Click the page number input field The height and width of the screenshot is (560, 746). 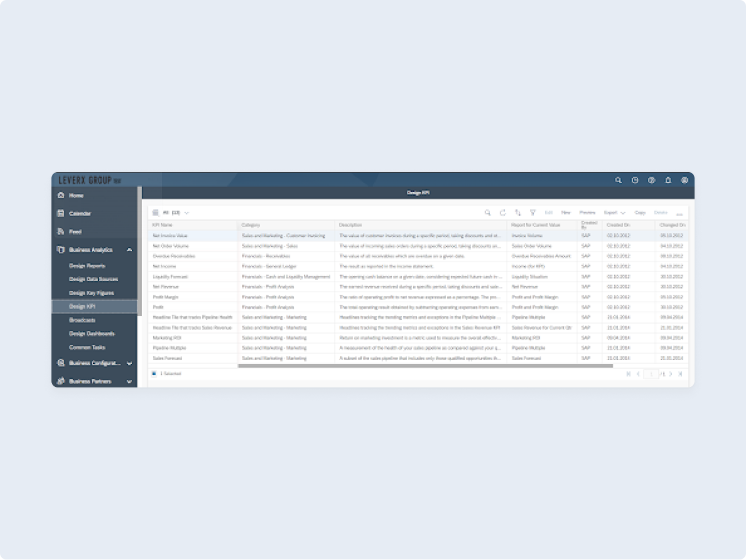(x=651, y=374)
